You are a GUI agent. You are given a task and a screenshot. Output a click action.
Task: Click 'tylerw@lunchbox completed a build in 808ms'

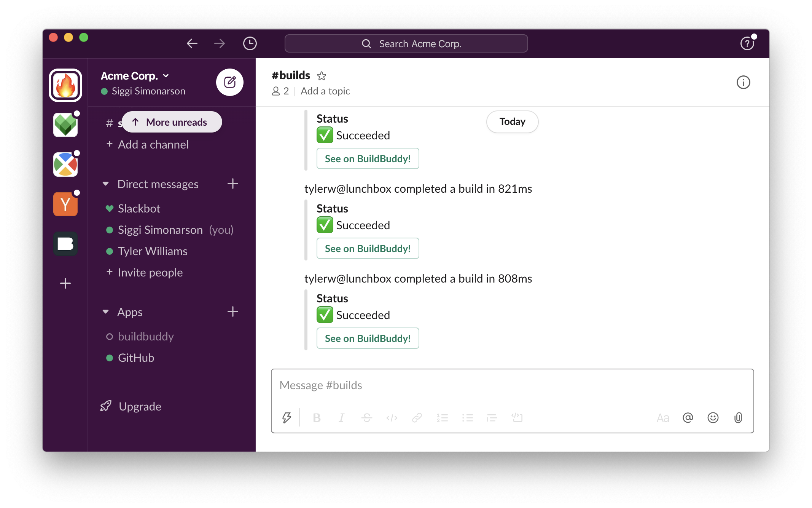click(418, 279)
